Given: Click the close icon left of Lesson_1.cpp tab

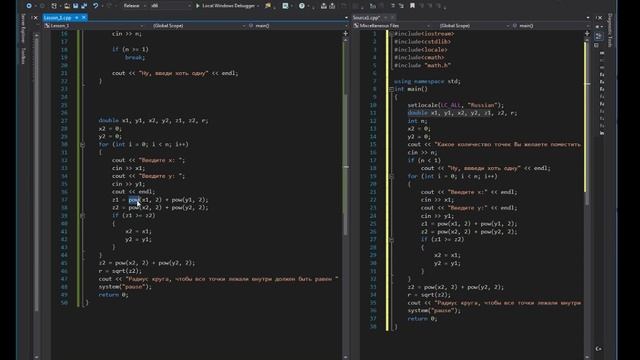Looking at the screenshot, I should click(36, 18).
